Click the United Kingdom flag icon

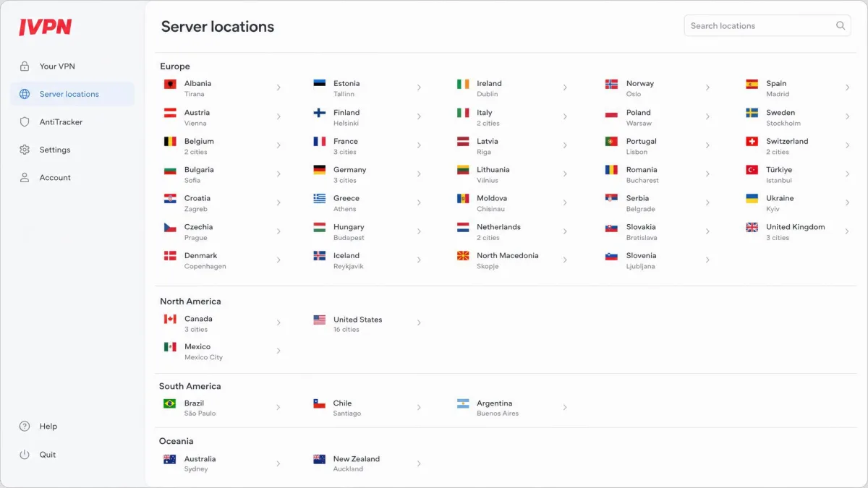(752, 227)
